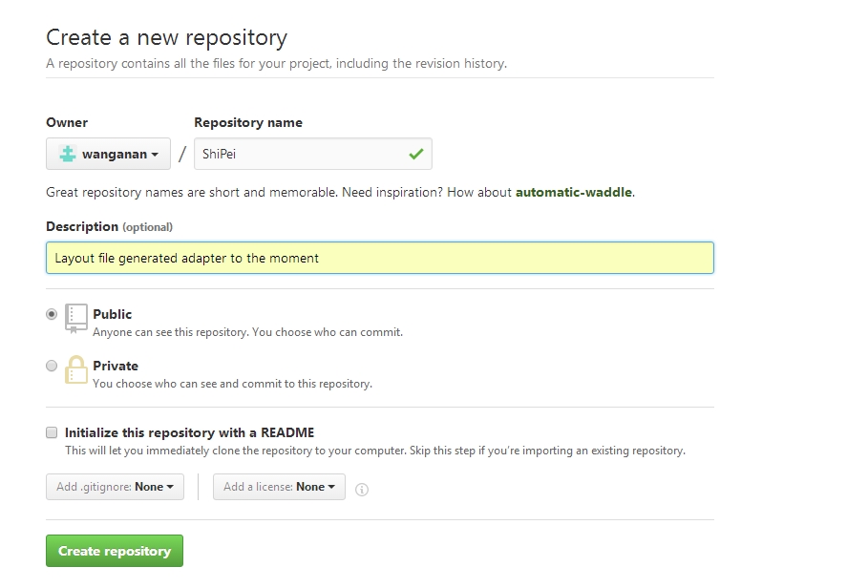Image resolution: width=868 pixels, height=588 pixels.
Task: Click the Private lock icon
Action: [75, 369]
